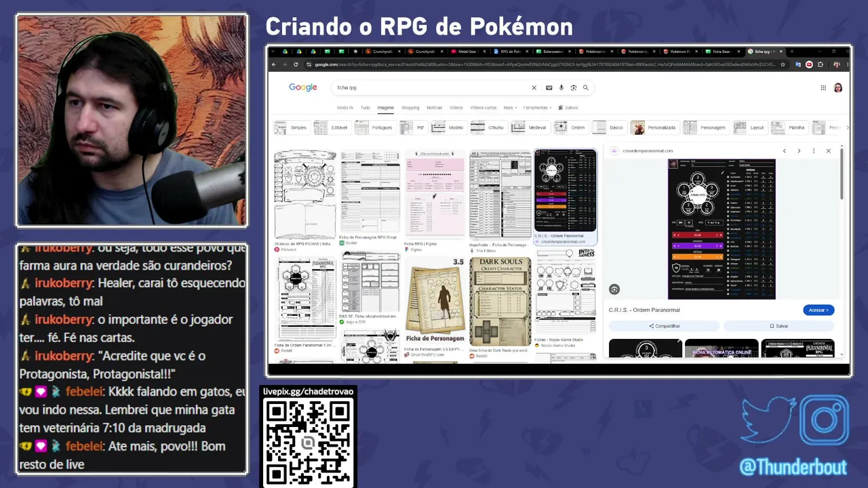
Task: Click the Instagram icon on overlay
Action: click(825, 420)
